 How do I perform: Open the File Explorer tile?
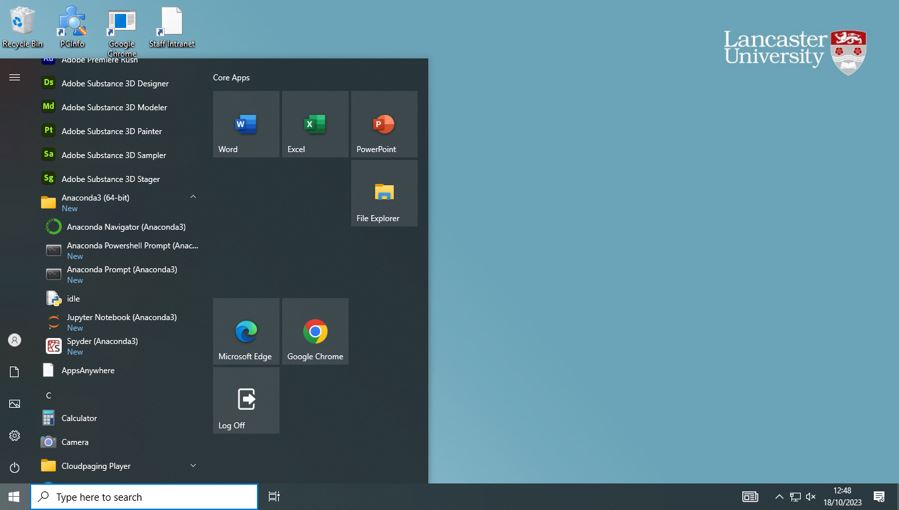click(x=384, y=194)
